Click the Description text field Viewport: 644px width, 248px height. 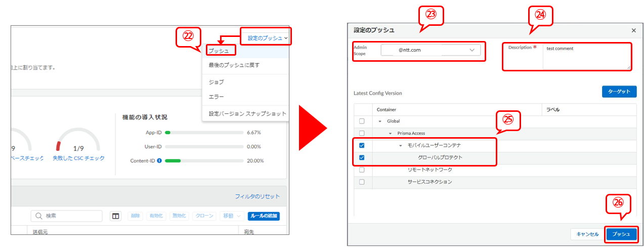(587, 57)
